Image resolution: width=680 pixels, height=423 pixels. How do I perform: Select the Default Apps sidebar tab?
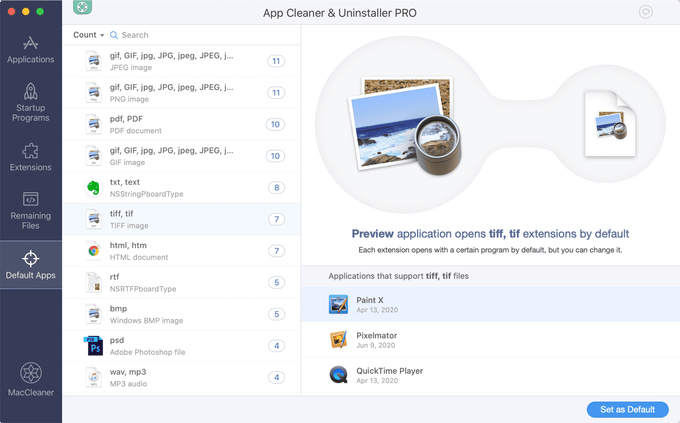(x=31, y=264)
